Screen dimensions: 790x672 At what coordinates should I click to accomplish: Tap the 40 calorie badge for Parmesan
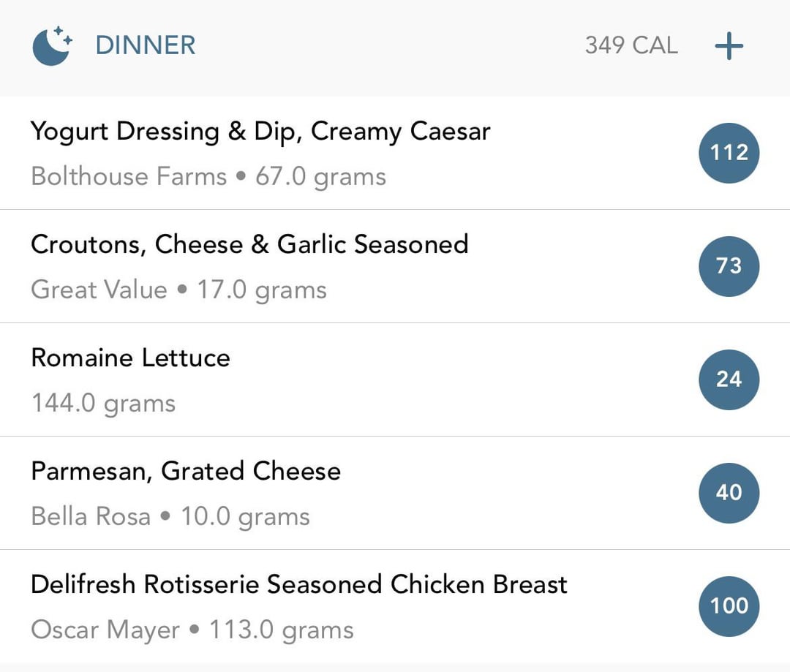pos(729,493)
